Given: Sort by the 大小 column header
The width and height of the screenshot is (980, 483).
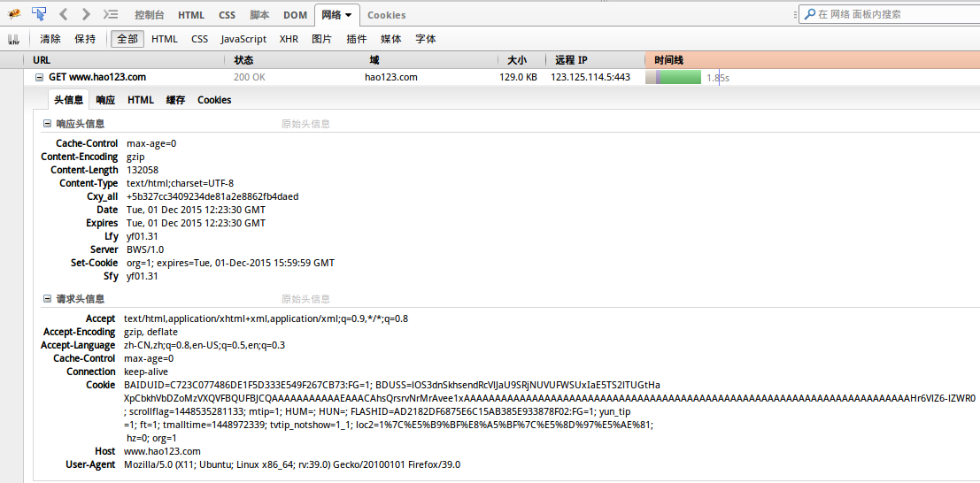Looking at the screenshot, I should tap(522, 60).
